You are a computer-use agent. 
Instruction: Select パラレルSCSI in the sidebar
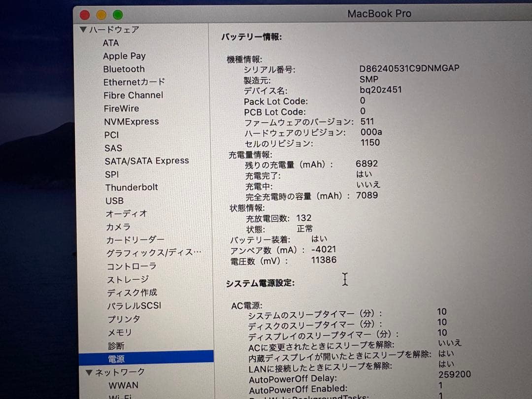[x=134, y=306]
